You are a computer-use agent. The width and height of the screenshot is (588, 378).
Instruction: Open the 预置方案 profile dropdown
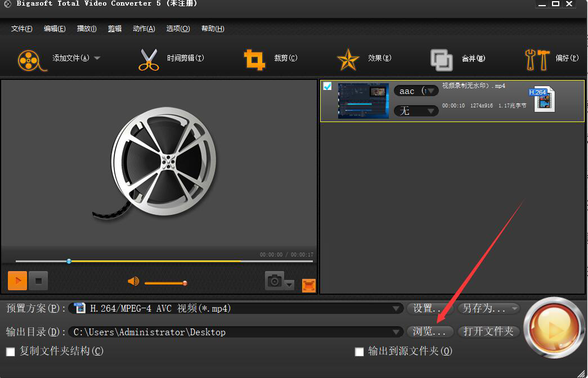point(236,309)
